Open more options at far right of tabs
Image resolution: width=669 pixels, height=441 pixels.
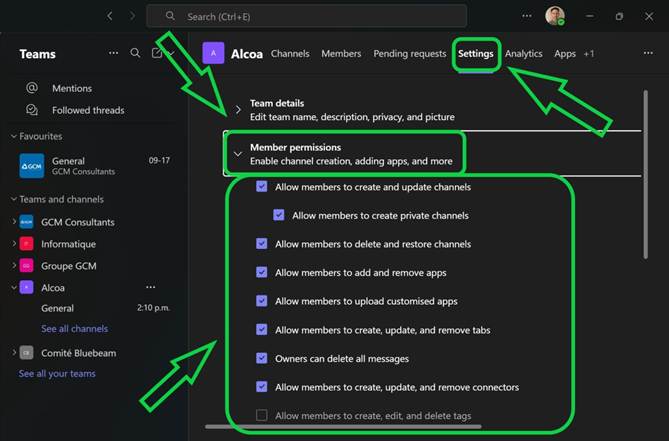648,53
